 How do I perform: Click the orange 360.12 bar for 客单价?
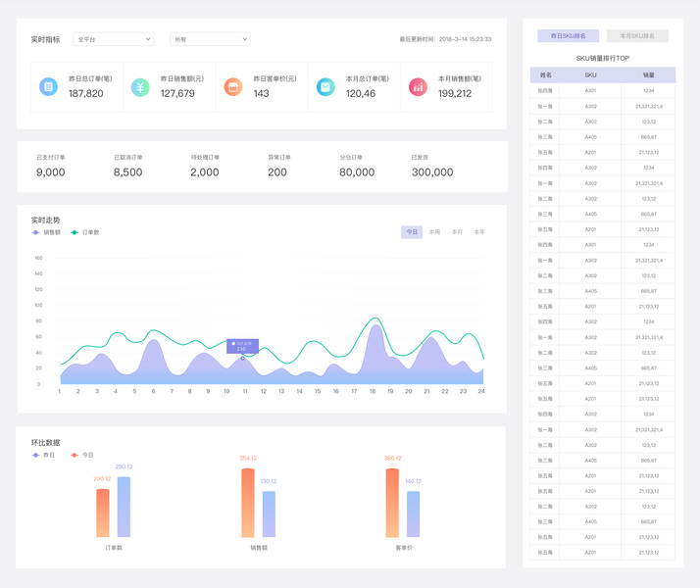(x=392, y=503)
